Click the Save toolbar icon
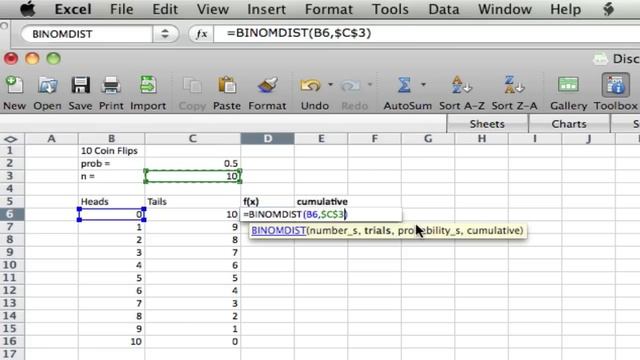640x360 pixels. (x=80, y=85)
